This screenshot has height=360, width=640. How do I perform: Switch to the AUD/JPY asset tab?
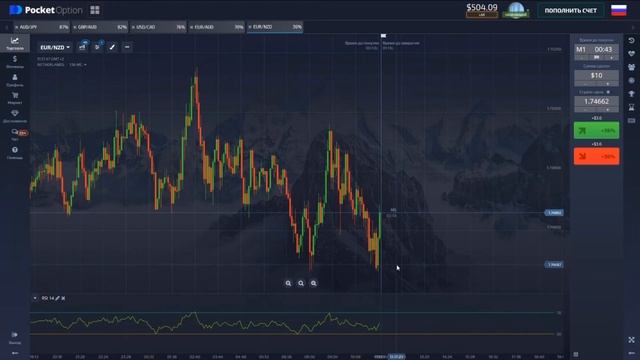click(x=42, y=27)
